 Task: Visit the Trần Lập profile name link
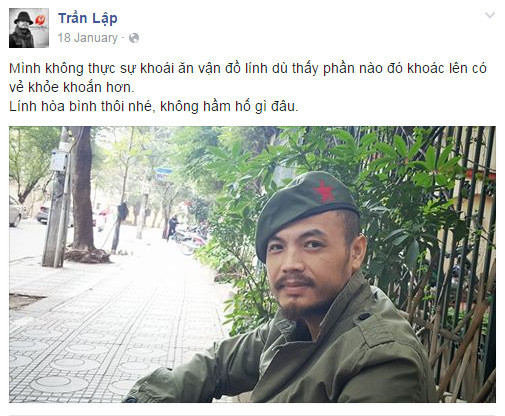(88, 18)
